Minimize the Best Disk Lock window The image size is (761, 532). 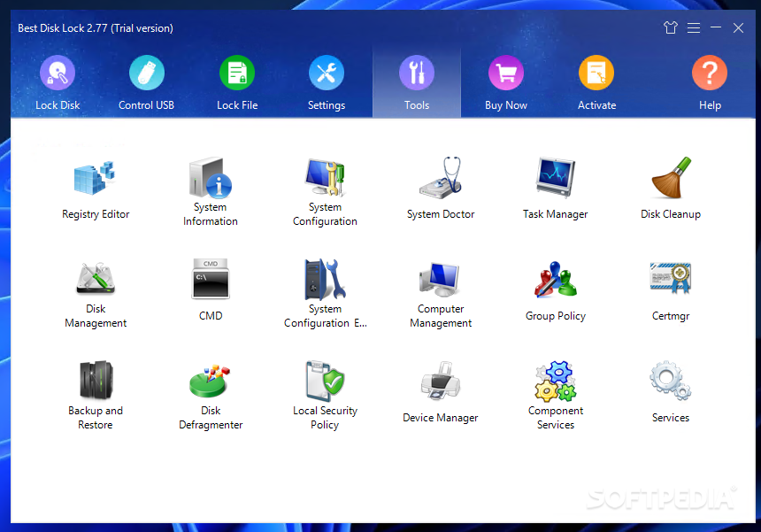(715, 27)
